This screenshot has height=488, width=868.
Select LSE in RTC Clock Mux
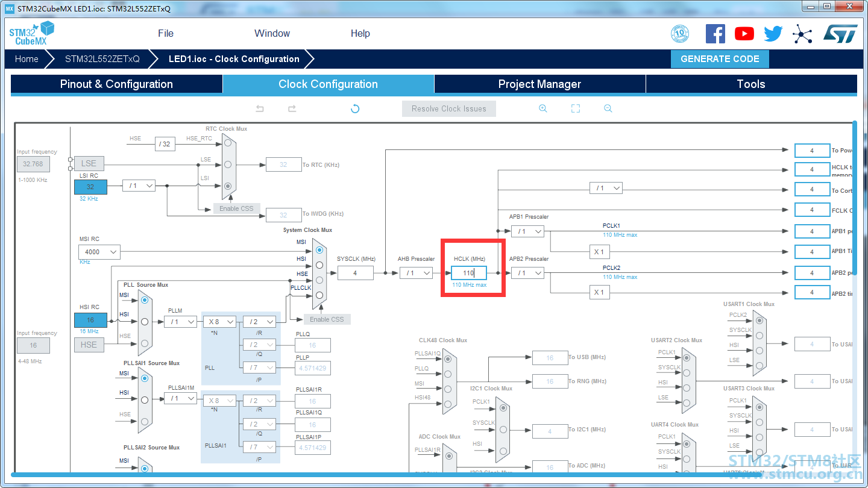228,164
